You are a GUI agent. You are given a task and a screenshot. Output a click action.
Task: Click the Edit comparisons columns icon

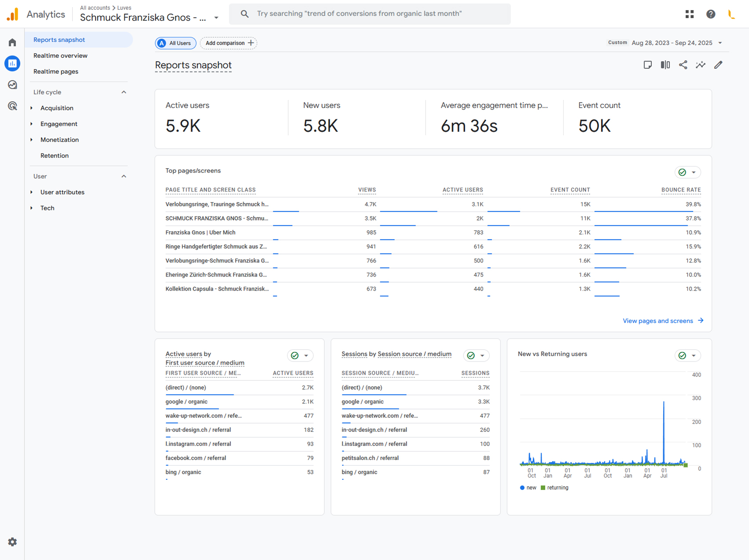(665, 65)
